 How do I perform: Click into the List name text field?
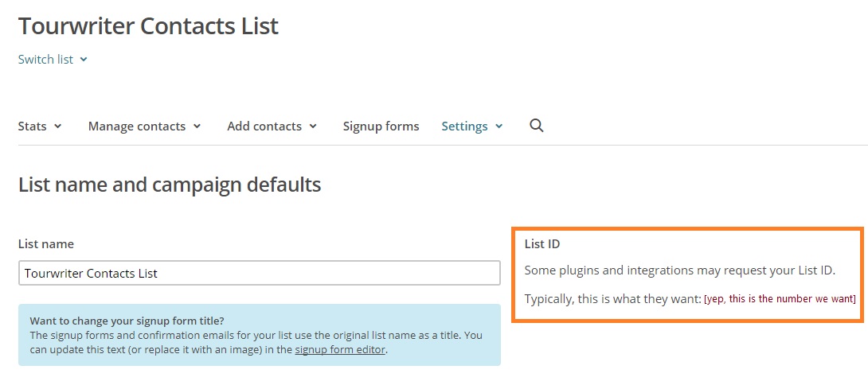(259, 273)
